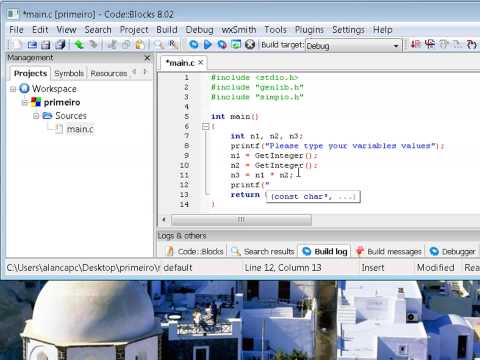
Task: Click the Open file toolbar icon
Action: 32,44
